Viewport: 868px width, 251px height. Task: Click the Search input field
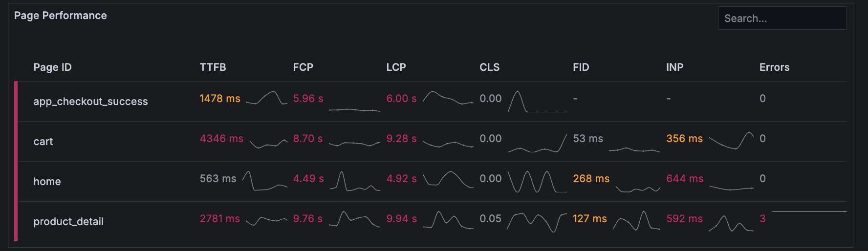pyautogui.click(x=781, y=19)
